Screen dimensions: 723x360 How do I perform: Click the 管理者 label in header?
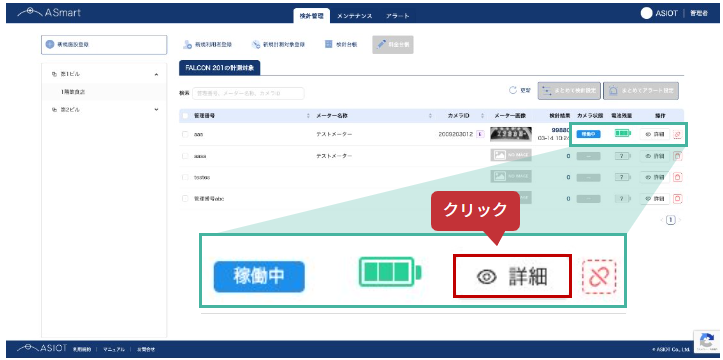699,13
